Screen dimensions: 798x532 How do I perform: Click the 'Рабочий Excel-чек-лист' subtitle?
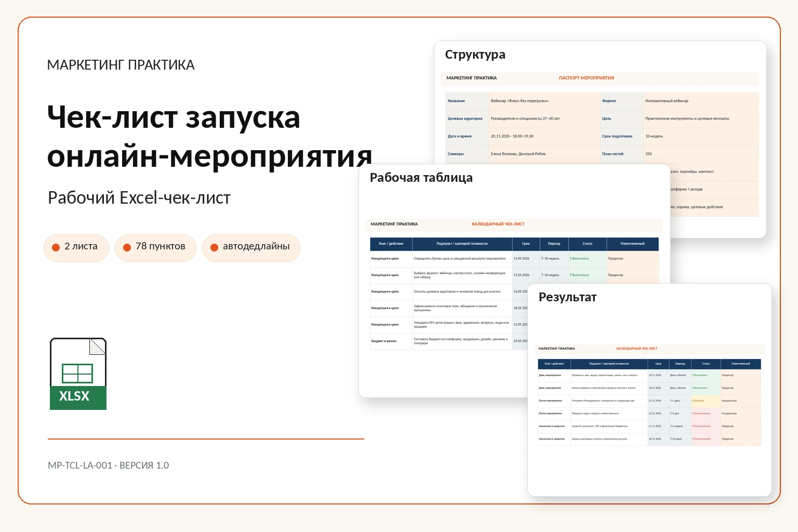139,198
